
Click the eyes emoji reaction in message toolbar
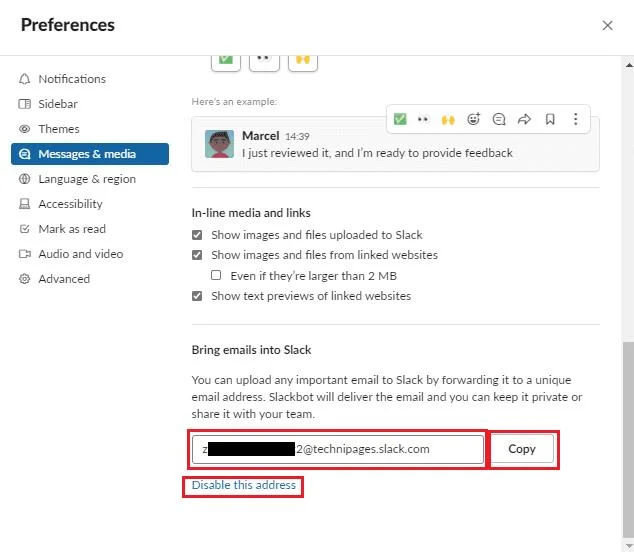[423, 119]
